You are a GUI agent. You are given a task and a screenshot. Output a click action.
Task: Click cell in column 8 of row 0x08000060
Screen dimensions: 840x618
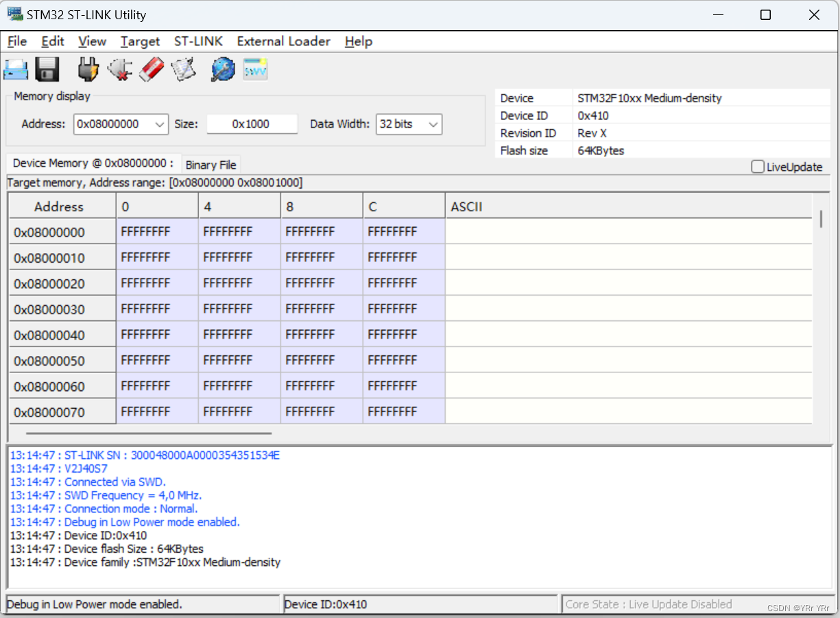[x=322, y=386]
